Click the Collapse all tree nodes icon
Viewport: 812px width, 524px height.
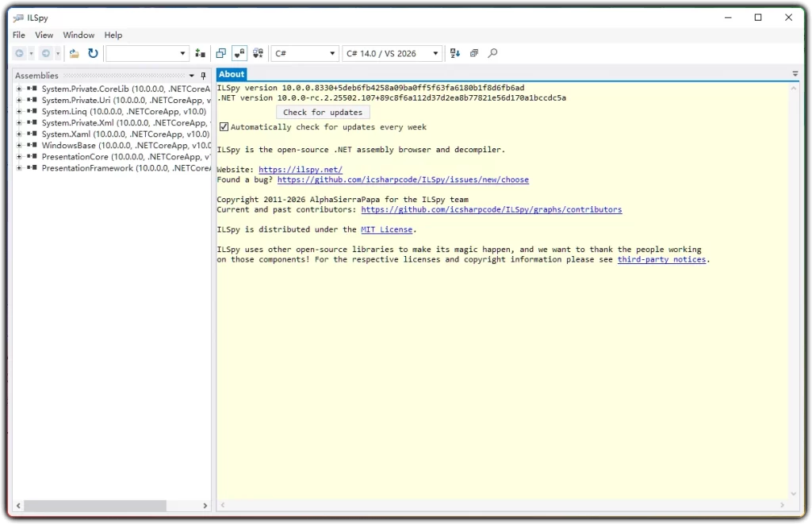click(x=474, y=53)
